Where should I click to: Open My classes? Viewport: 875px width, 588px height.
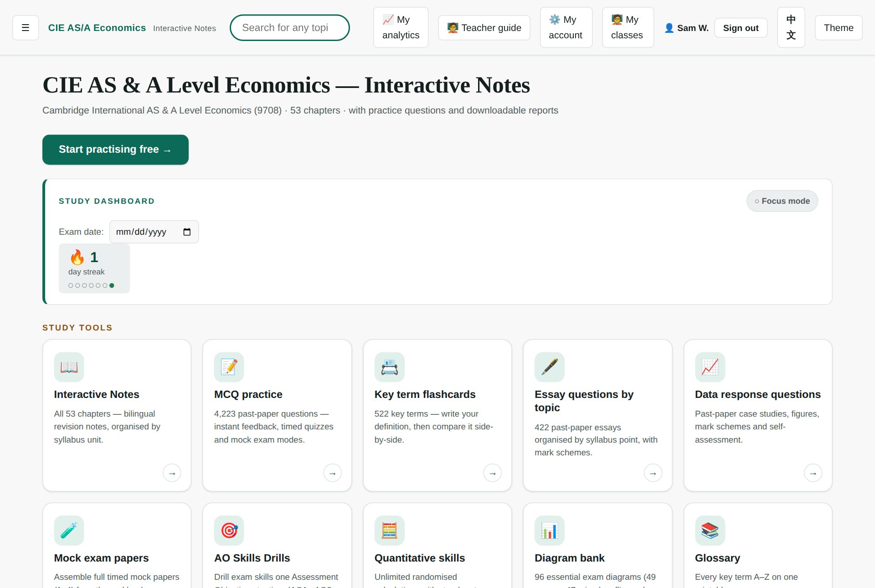click(x=628, y=27)
